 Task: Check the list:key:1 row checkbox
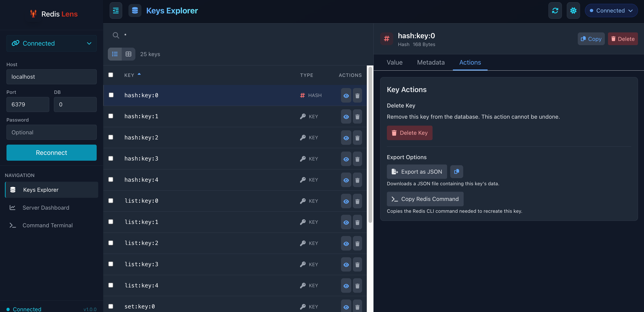click(111, 221)
